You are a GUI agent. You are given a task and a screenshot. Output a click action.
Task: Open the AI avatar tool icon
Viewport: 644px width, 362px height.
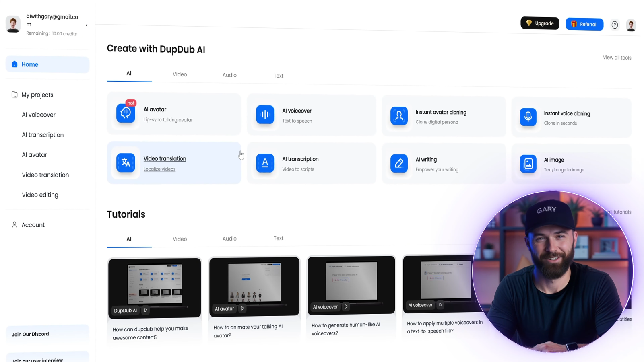pos(126,113)
